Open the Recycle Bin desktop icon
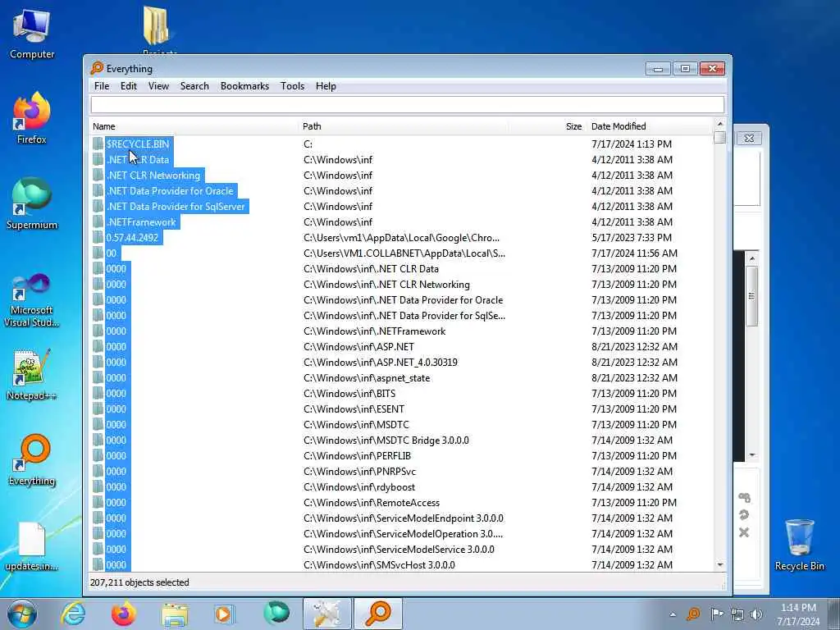Viewport: 840px width, 630px height. tap(799, 545)
